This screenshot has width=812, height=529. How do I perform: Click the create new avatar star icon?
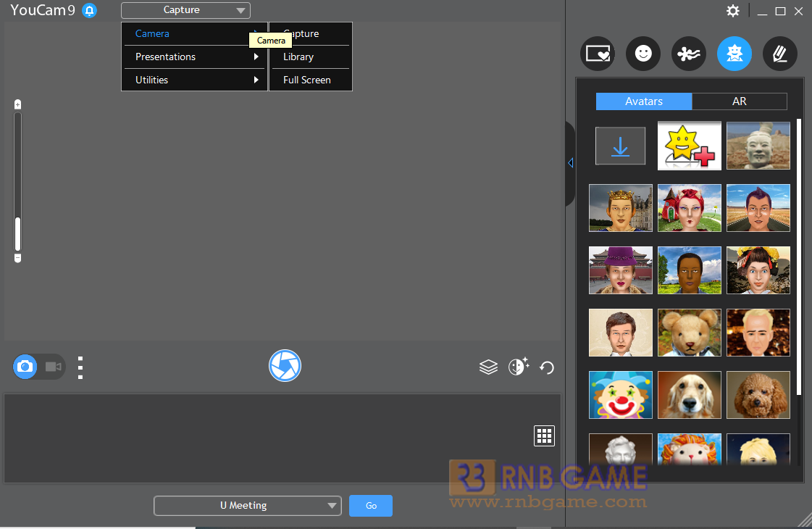point(690,146)
